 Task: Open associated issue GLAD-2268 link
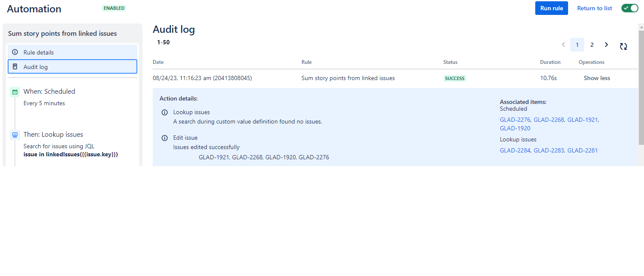click(549, 120)
